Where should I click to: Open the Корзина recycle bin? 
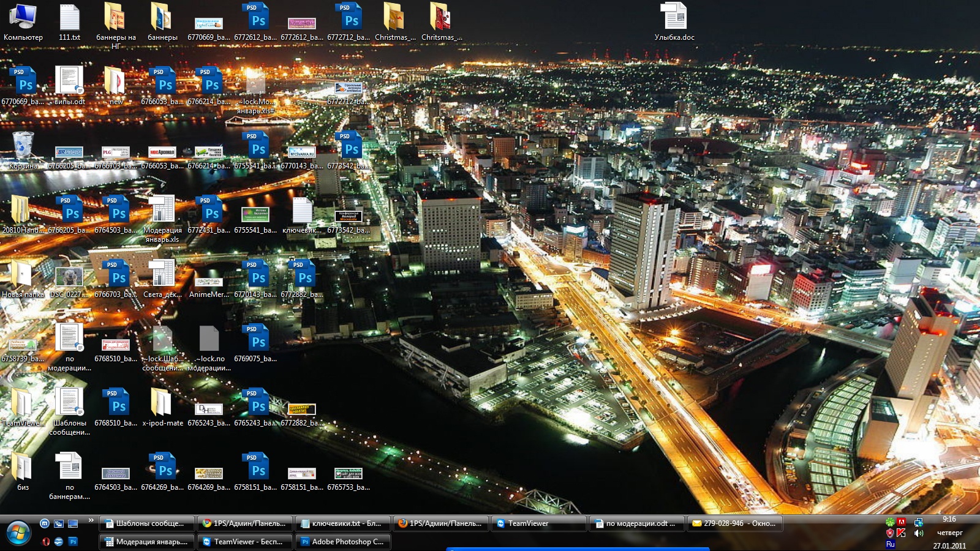coord(23,146)
